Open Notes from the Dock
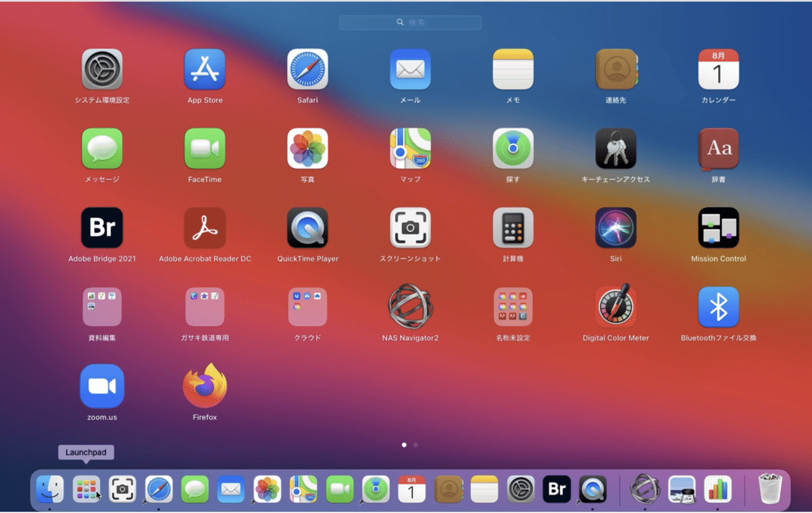 pos(484,489)
